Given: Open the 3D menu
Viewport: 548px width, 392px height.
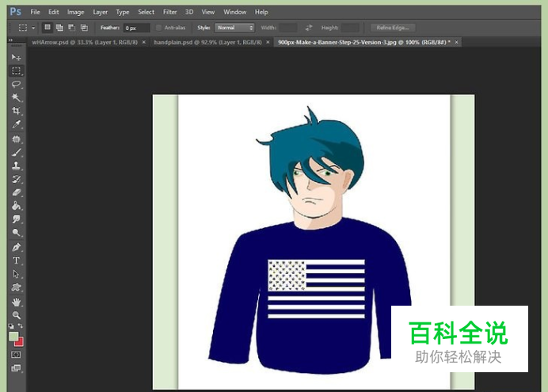Looking at the screenshot, I should point(189,12).
